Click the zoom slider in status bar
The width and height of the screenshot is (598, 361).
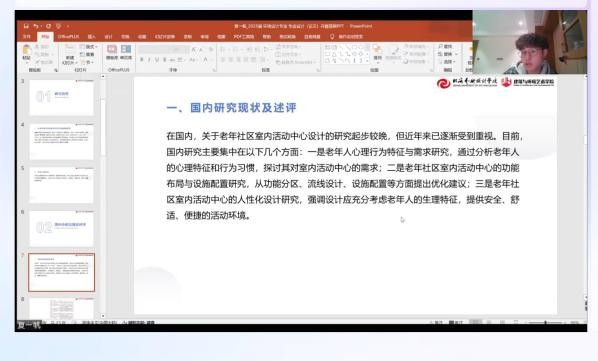(545, 322)
